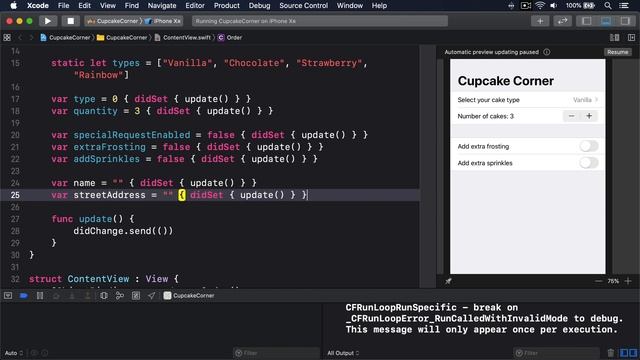Open the Apple menu

point(13,6)
